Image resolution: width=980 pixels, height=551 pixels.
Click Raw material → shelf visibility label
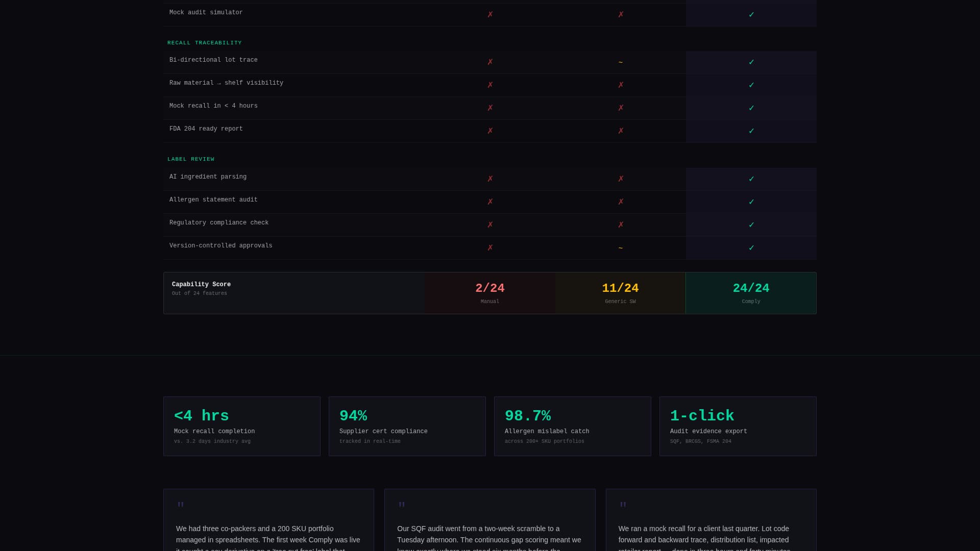[226, 83]
